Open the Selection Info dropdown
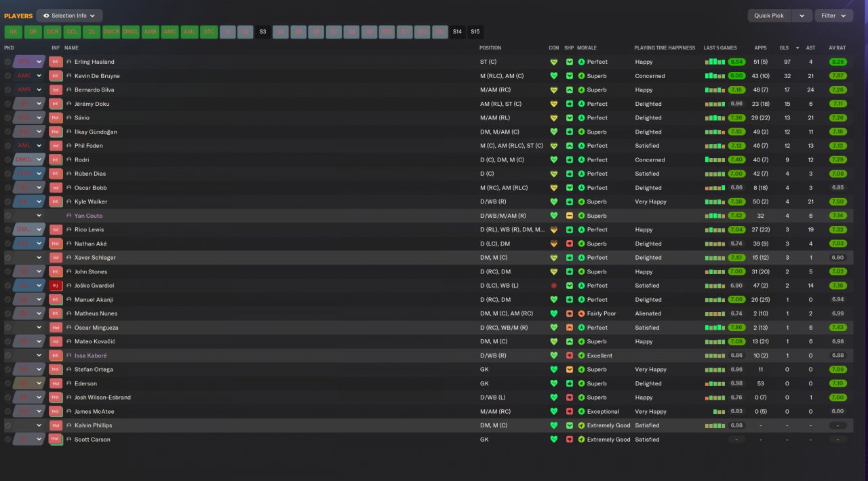The image size is (868, 481). click(69, 16)
